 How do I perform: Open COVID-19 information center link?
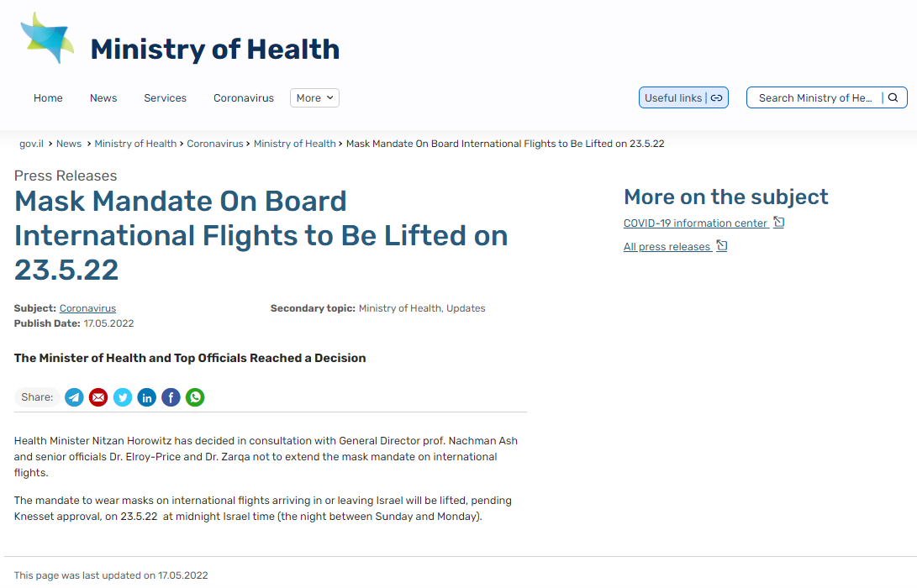[x=695, y=223]
